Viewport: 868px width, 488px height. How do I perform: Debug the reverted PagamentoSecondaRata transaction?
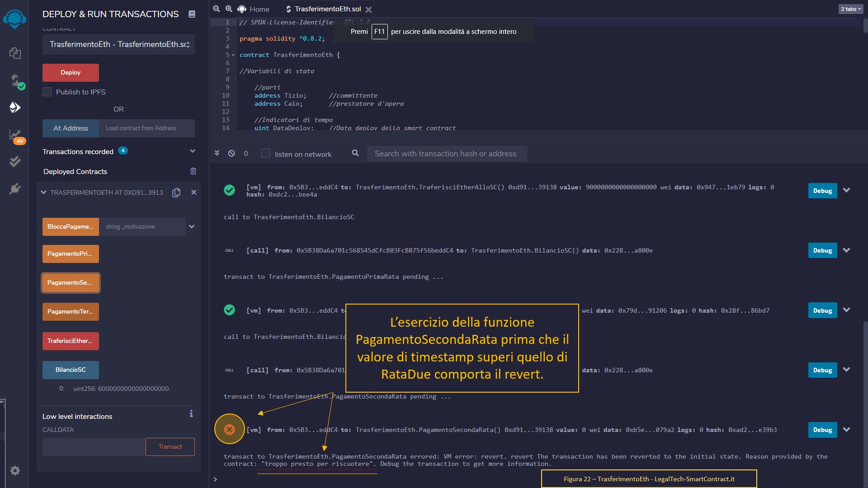point(822,430)
